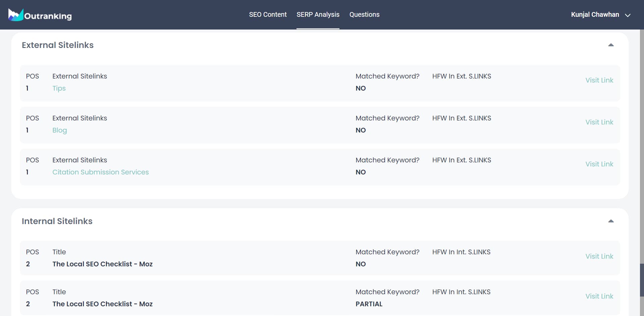Screen dimensions: 644x316
Task: Click the page vertical scrollbar thumb
Action: tap(642, 280)
